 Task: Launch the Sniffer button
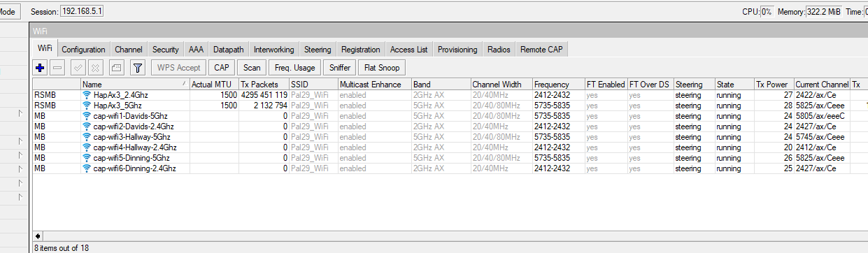[340, 68]
